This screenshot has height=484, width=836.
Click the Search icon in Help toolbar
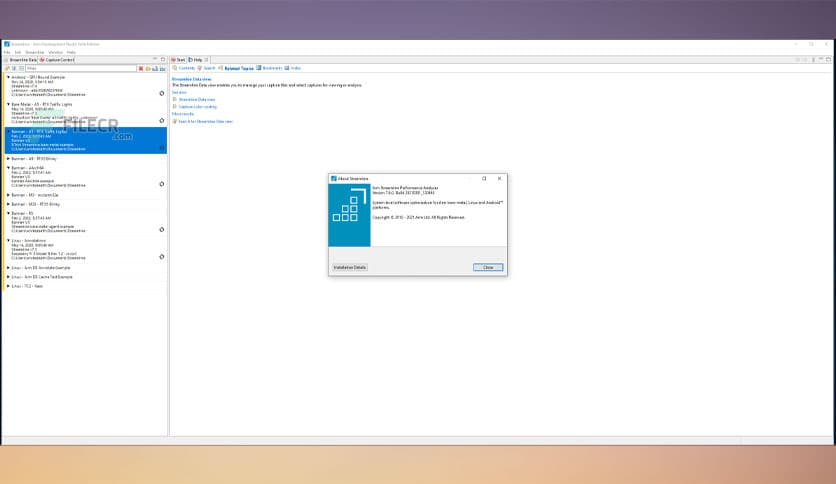(x=200, y=68)
